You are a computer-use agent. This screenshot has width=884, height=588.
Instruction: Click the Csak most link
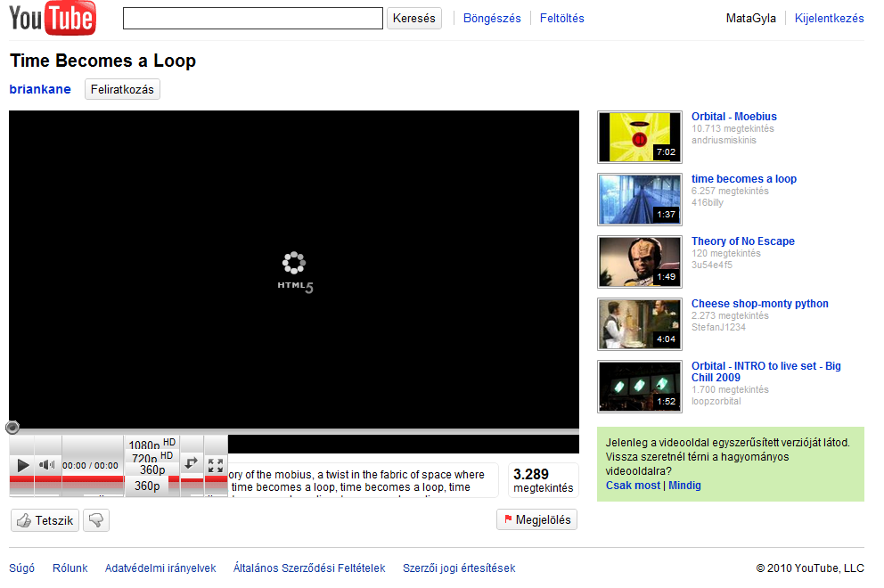click(633, 486)
